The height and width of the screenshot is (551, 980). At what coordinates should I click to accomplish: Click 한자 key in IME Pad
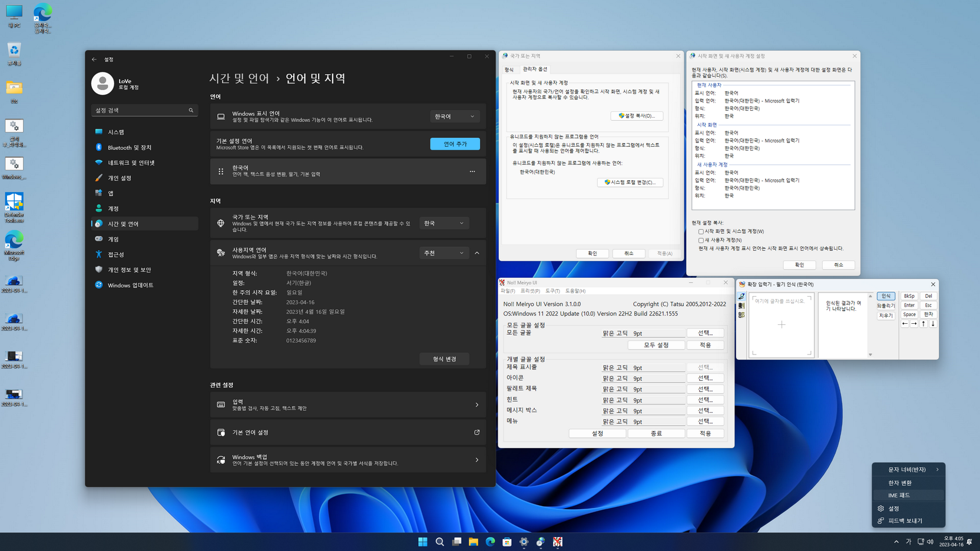[x=929, y=314]
